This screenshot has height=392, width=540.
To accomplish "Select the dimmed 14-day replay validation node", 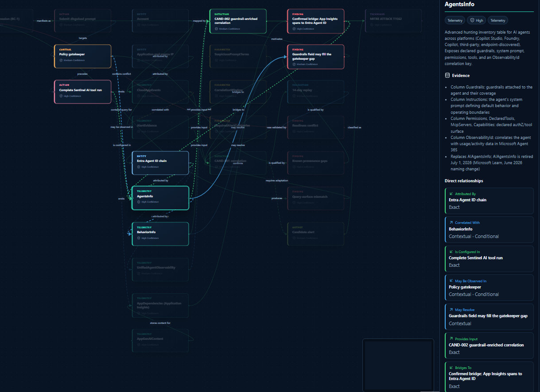I will point(315,92).
